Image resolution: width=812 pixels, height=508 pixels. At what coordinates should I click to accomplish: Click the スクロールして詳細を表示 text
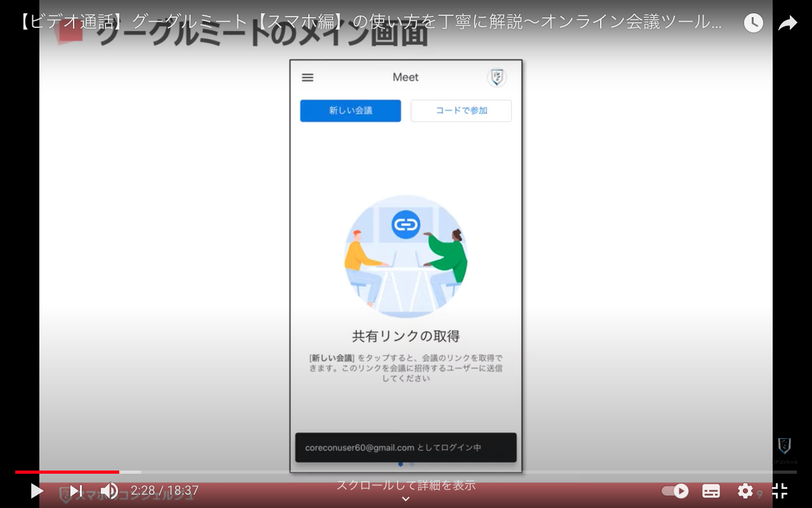(406, 485)
